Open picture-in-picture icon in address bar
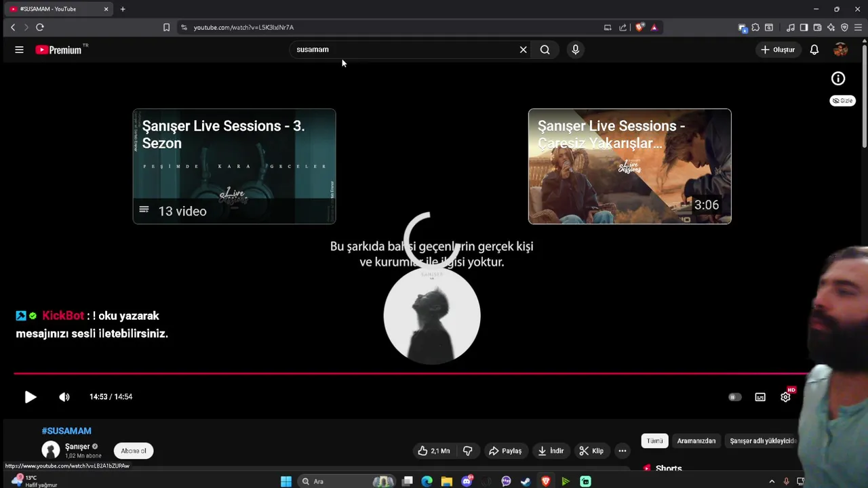 608,27
